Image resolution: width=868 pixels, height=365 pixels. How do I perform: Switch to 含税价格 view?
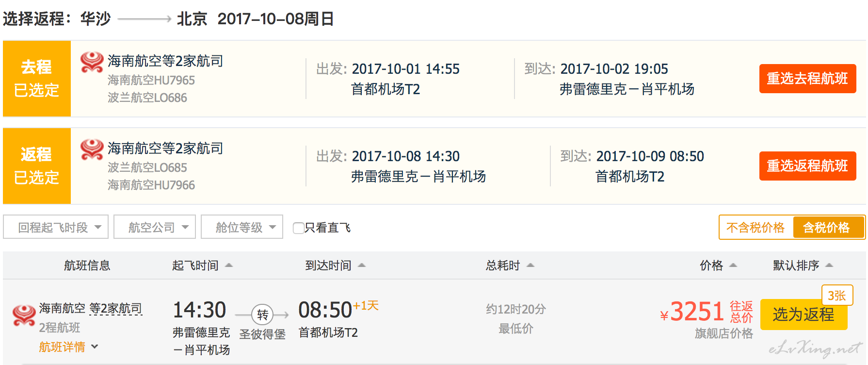coord(828,227)
